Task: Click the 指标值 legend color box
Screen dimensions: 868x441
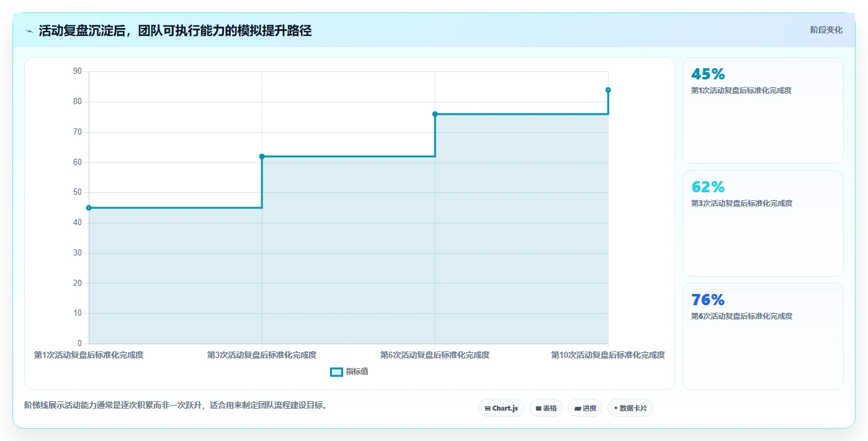Action: [336, 372]
